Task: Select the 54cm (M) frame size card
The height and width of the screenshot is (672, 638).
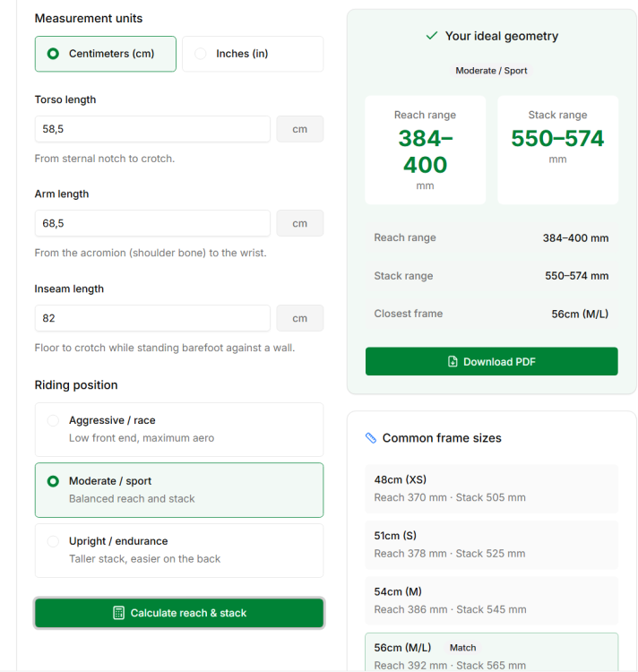Action: [491, 601]
